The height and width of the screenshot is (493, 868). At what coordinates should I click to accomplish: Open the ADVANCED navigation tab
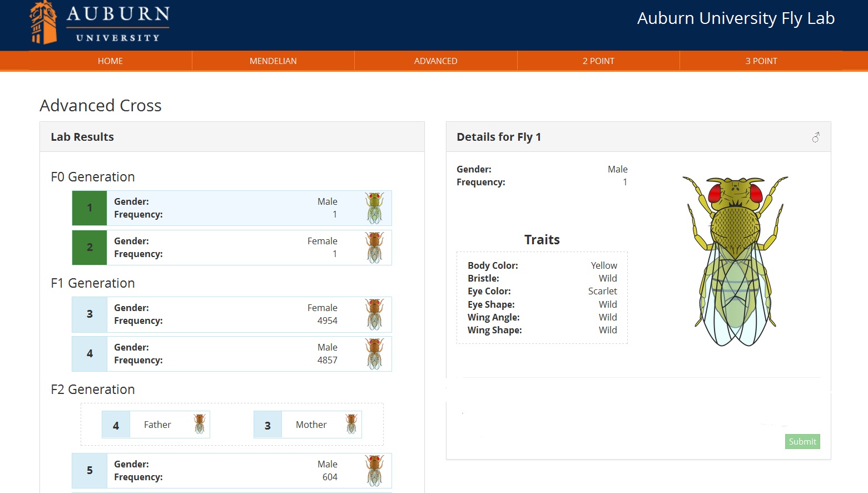click(435, 61)
